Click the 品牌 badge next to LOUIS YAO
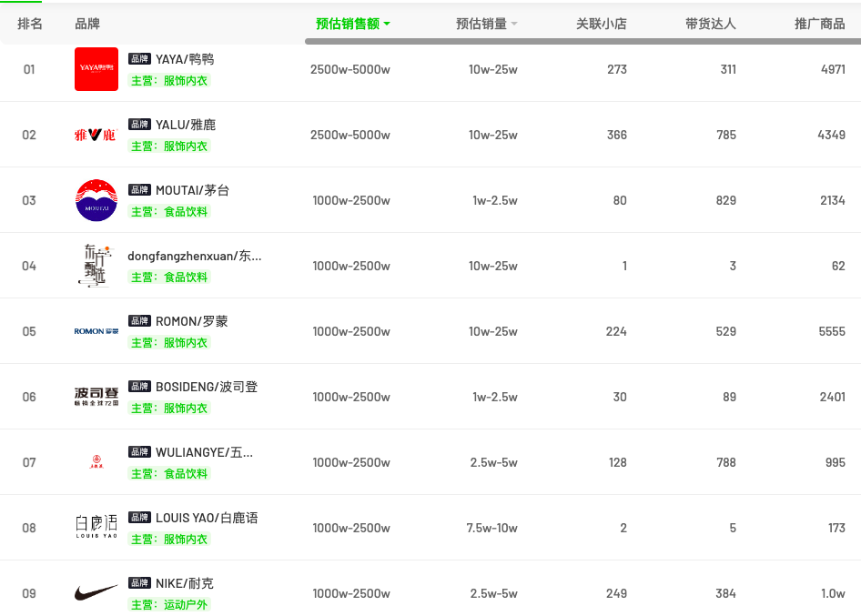861x616 pixels. pos(139,517)
